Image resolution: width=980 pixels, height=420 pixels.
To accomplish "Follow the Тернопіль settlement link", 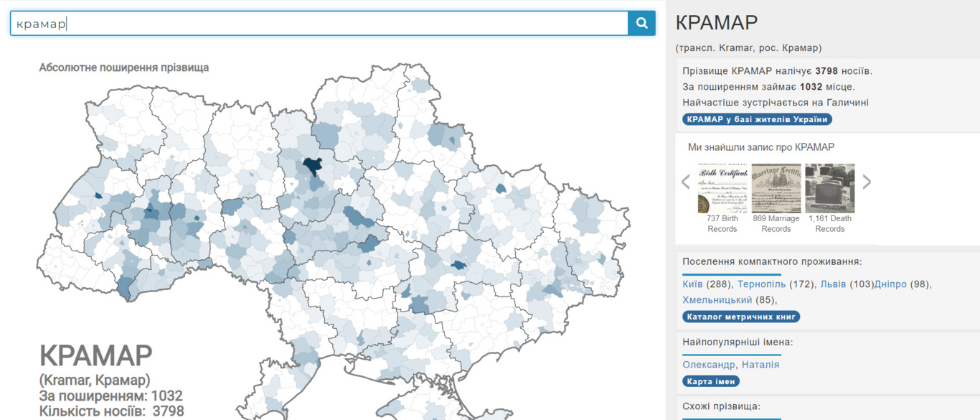I will tap(762, 284).
